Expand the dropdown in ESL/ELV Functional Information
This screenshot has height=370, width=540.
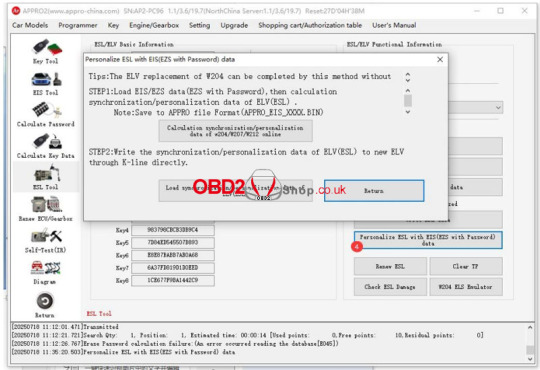coord(498,107)
